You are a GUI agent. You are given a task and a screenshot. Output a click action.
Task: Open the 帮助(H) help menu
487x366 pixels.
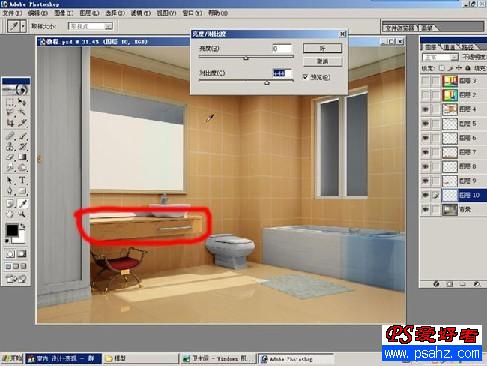(218, 13)
